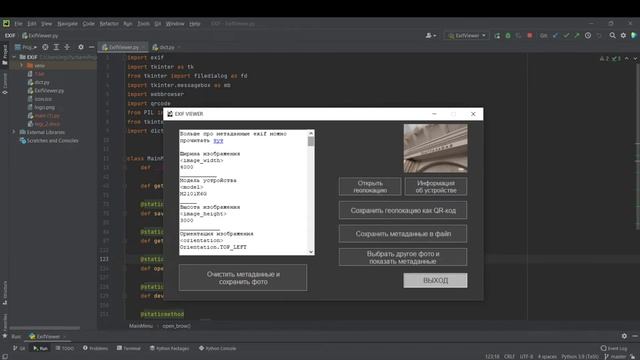Click the Run with Coverage icon in toolbar
640x360 pixels.
pos(518,36)
